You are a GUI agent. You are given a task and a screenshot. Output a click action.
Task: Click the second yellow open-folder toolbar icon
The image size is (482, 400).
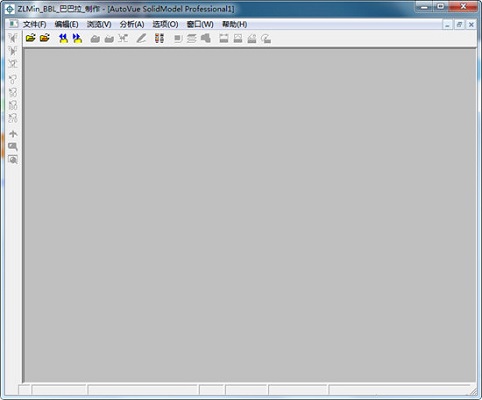pyautogui.click(x=45, y=38)
